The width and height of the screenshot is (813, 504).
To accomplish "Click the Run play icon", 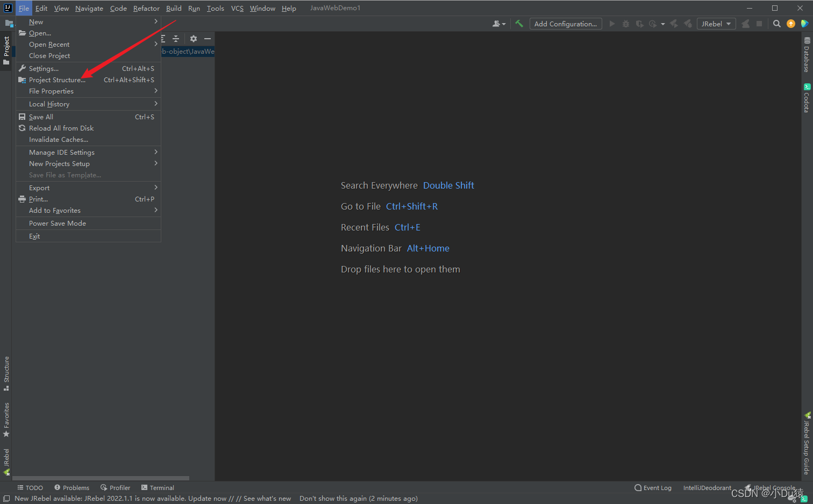I will [x=612, y=24].
